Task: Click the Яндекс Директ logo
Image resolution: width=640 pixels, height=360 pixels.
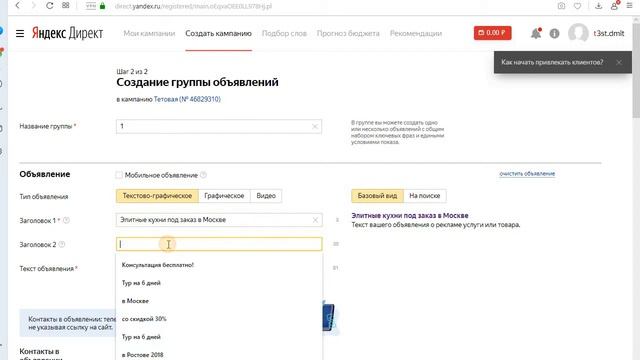Action: (x=67, y=33)
